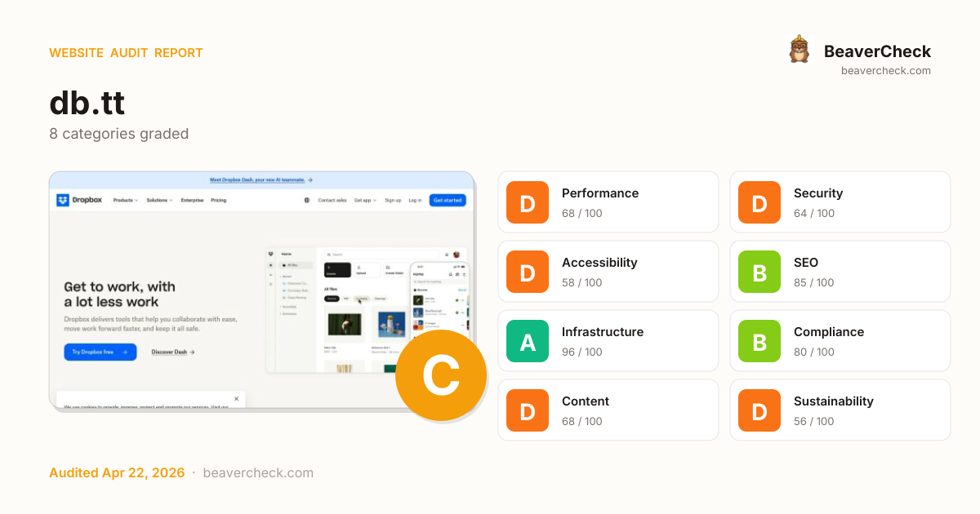The height and width of the screenshot is (514, 980).
Task: Click the Content D grade badge
Action: [x=528, y=410]
